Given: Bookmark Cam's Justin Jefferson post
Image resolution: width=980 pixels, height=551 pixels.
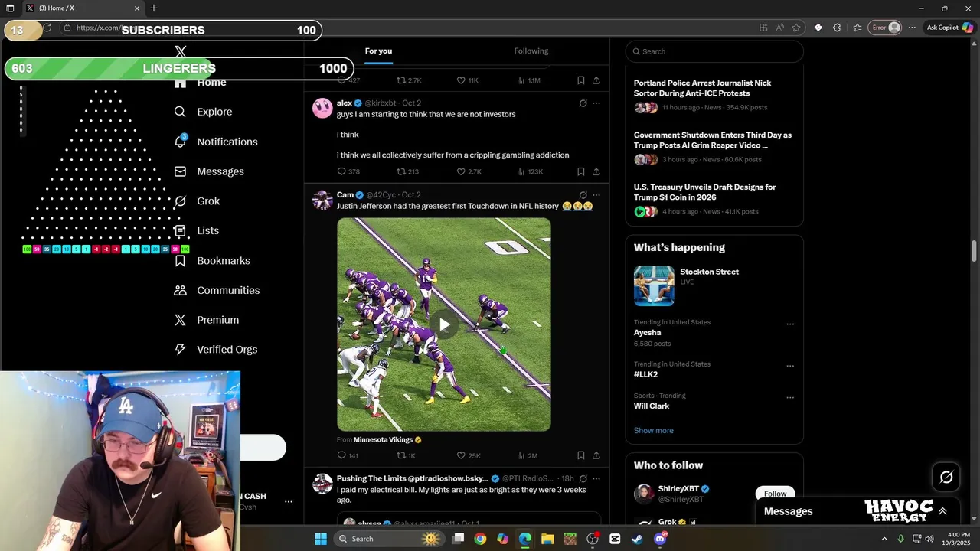Looking at the screenshot, I should 581,455.
